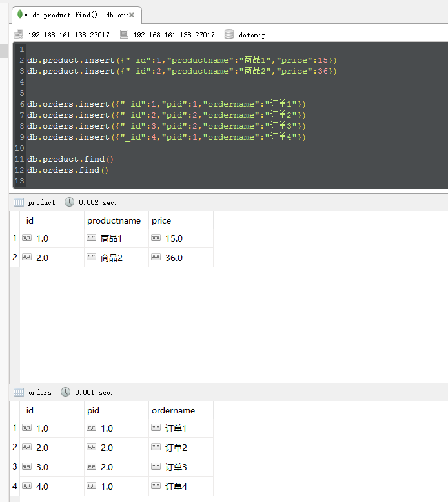Viewport: 448px width, 502px height.
Task: Select the 商品2 cell
Action: [x=116, y=257]
